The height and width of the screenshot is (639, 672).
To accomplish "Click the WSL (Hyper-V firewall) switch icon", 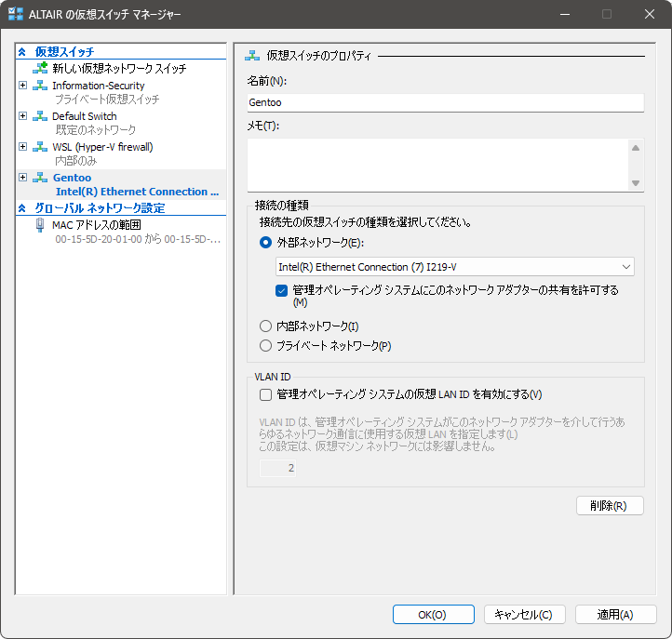I will point(40,147).
